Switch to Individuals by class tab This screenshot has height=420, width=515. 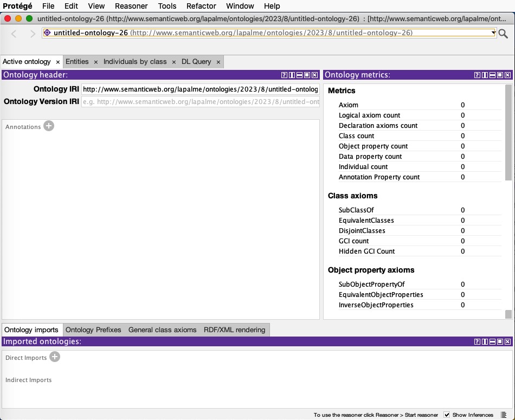135,62
